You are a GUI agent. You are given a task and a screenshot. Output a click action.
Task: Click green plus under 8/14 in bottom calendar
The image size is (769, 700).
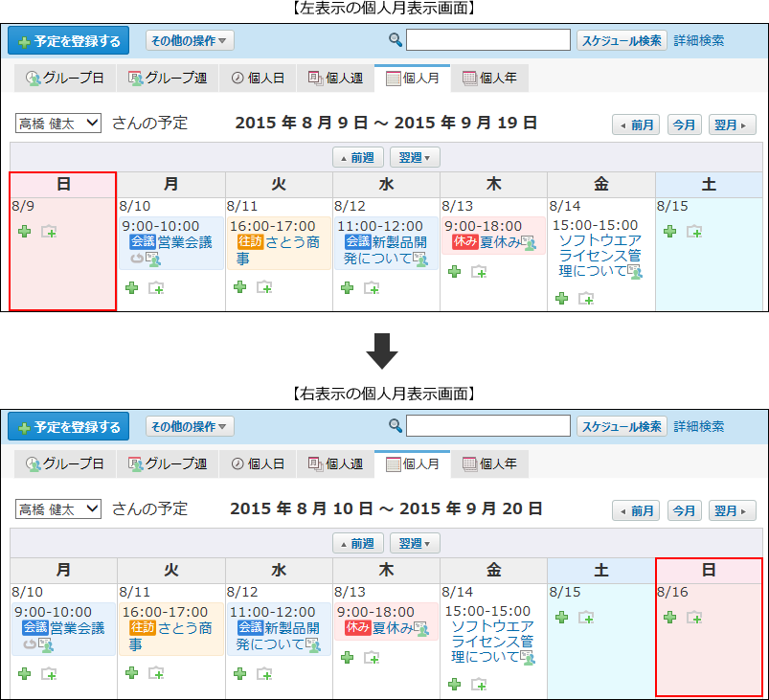(455, 684)
